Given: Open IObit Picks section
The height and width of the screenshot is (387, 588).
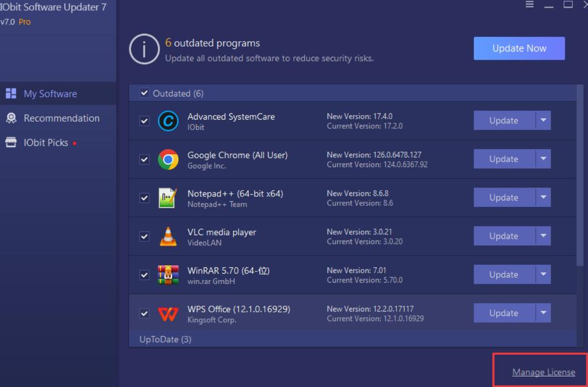Looking at the screenshot, I should click(x=58, y=143).
